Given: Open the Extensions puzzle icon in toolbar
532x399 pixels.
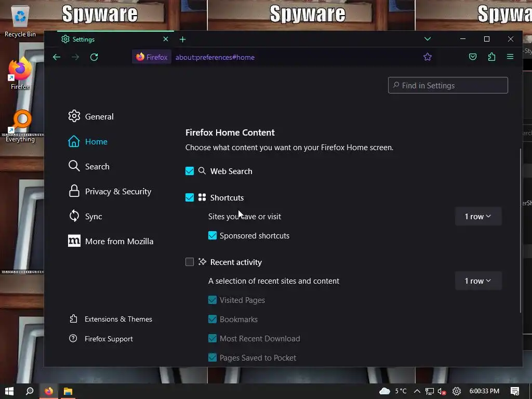Looking at the screenshot, I should point(491,57).
